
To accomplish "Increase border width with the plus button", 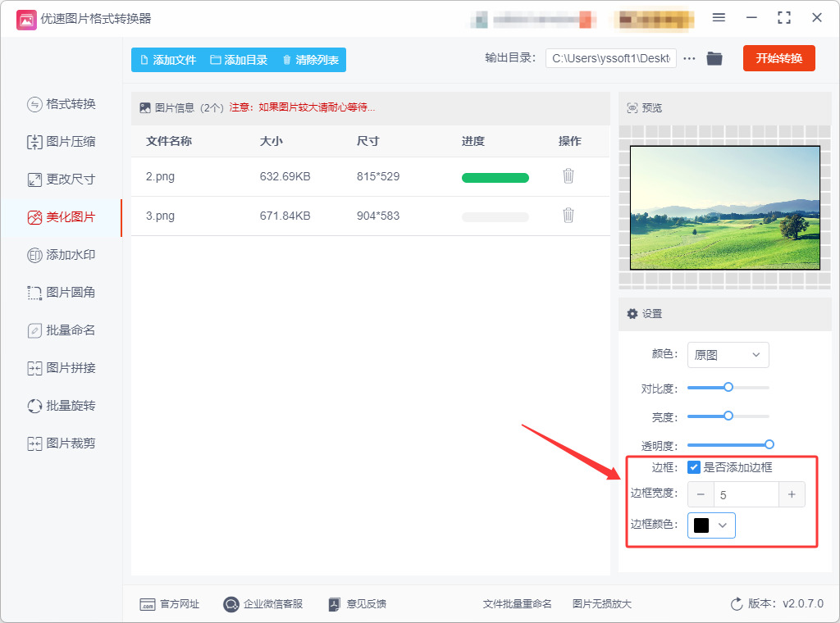I will click(x=792, y=494).
